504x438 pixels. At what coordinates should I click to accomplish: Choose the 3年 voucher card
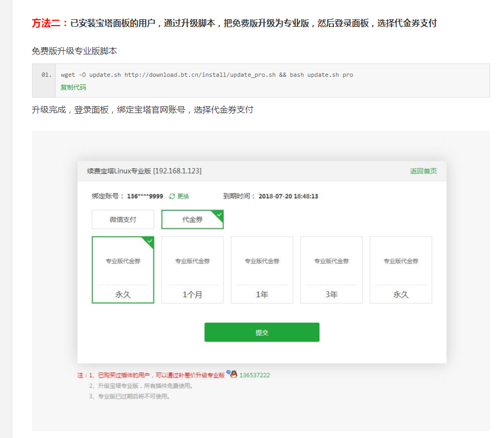331,270
